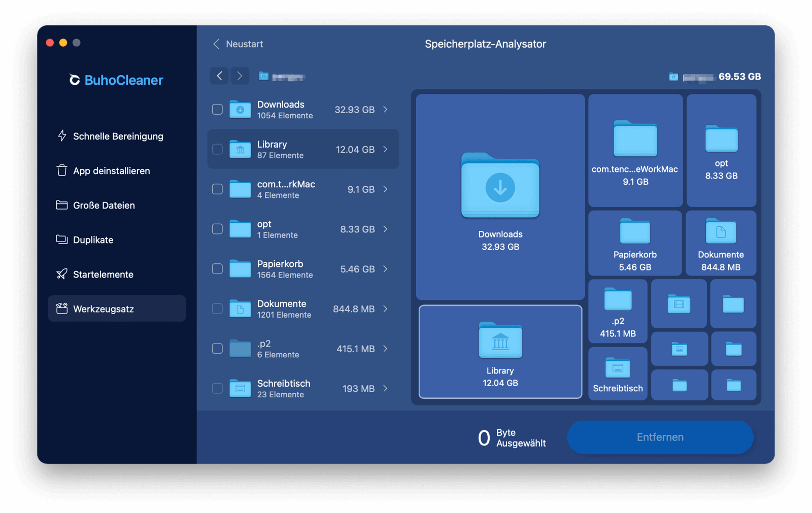Select the opt 8.33 GB treemap tile
This screenshot has height=513, width=812.
721,150
